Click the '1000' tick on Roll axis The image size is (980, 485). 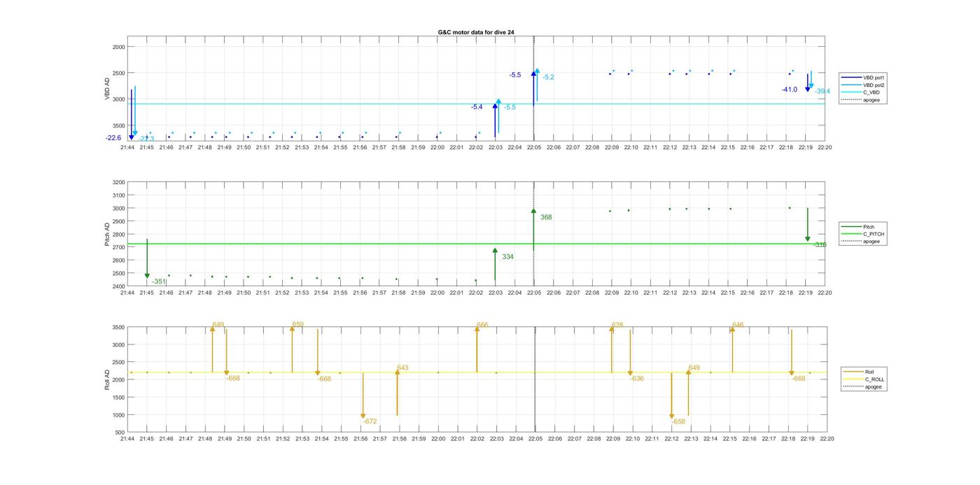[118, 415]
